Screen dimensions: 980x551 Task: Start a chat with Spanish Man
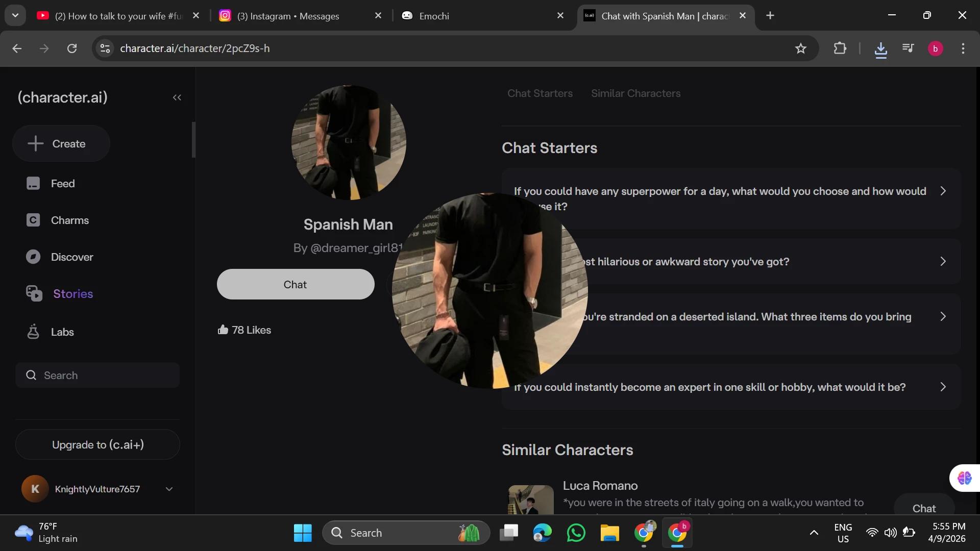(x=296, y=285)
